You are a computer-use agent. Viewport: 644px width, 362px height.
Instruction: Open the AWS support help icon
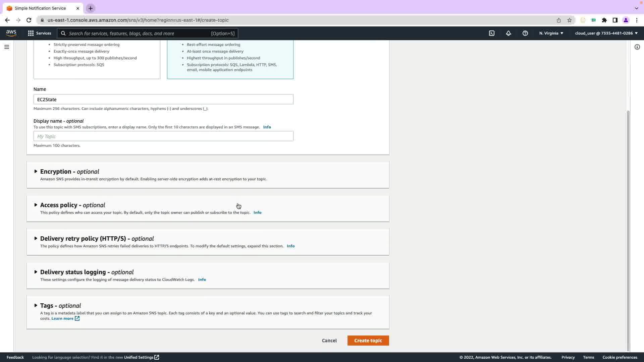[x=525, y=33]
